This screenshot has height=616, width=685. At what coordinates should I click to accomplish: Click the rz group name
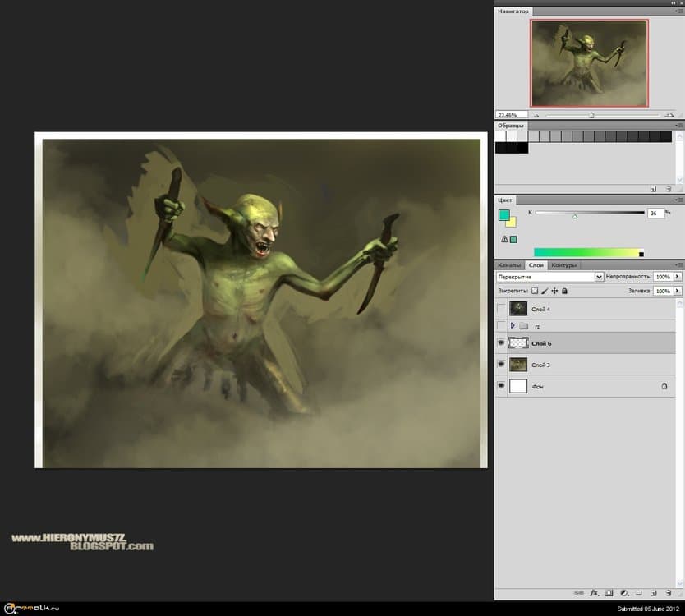(537, 326)
